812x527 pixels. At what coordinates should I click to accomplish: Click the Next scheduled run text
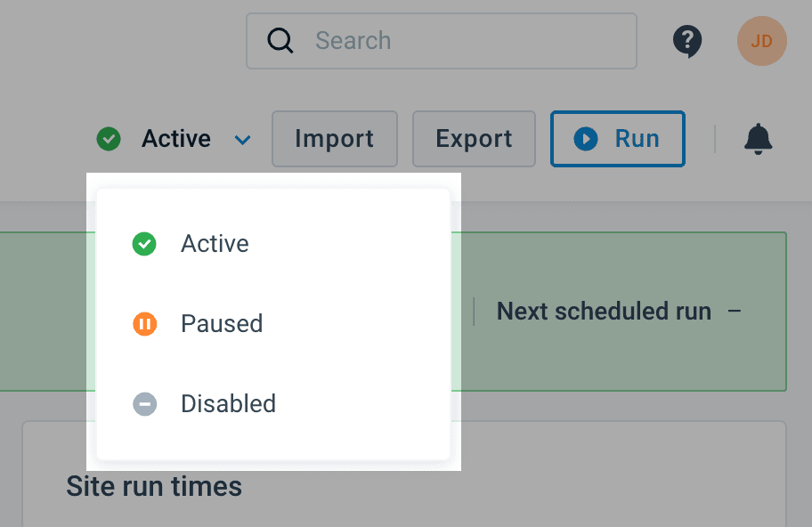pyautogui.click(x=604, y=312)
